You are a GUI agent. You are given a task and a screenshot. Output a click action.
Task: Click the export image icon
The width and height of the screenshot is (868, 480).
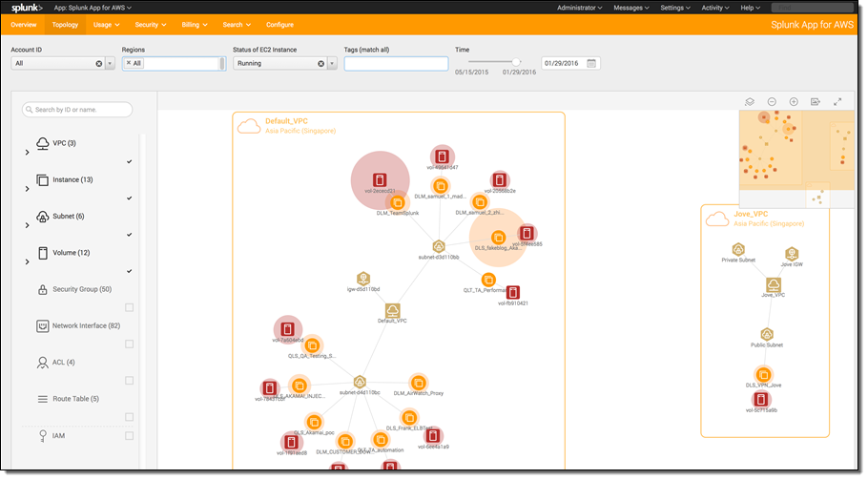pyautogui.click(x=816, y=101)
